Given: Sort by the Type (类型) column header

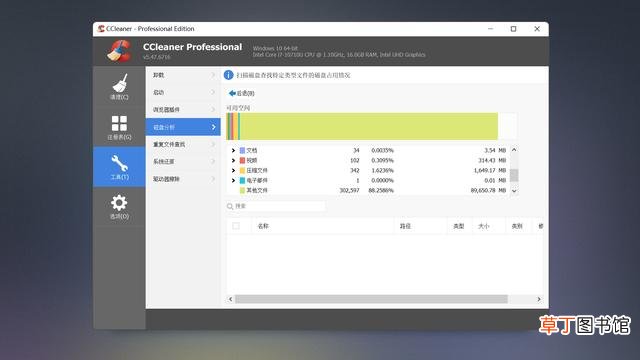Looking at the screenshot, I should click(459, 226).
